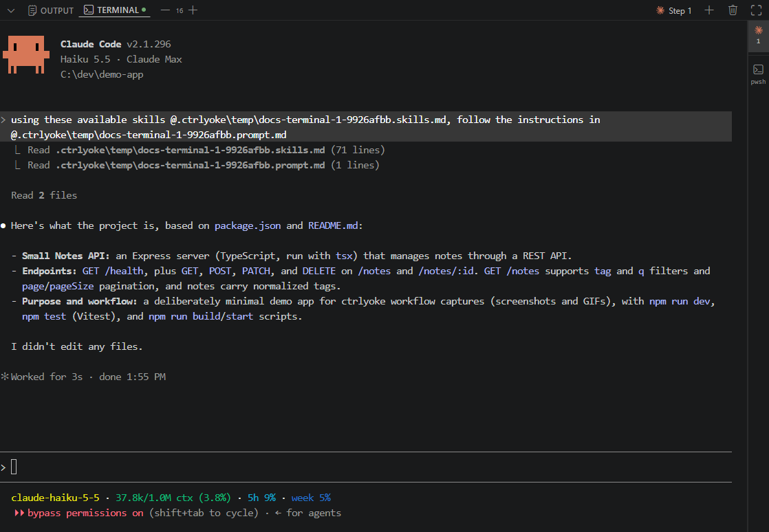Focus the Claude prompt input field
This screenshot has height=532, width=769.
[x=366, y=467]
